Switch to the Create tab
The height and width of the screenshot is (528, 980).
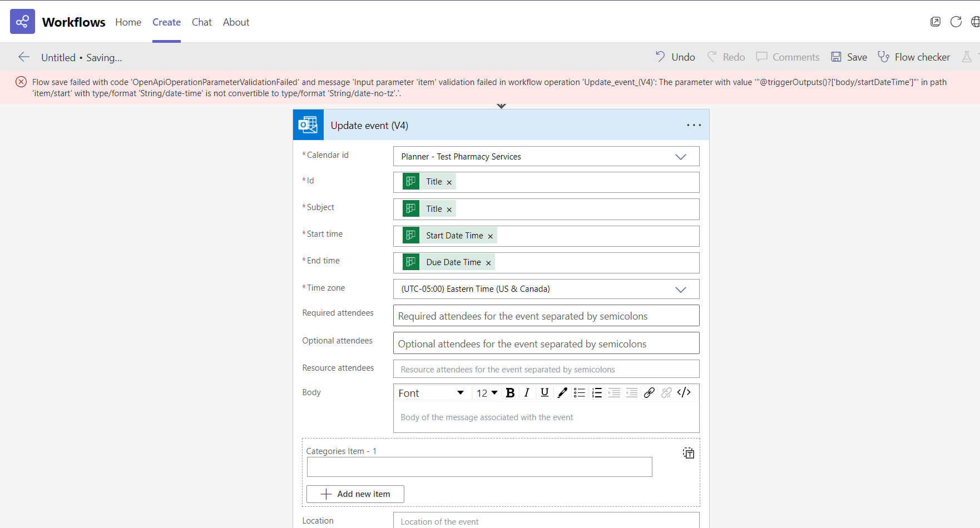coord(166,22)
